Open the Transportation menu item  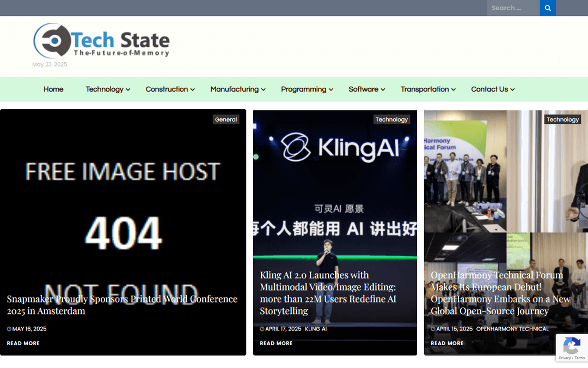[x=425, y=89]
